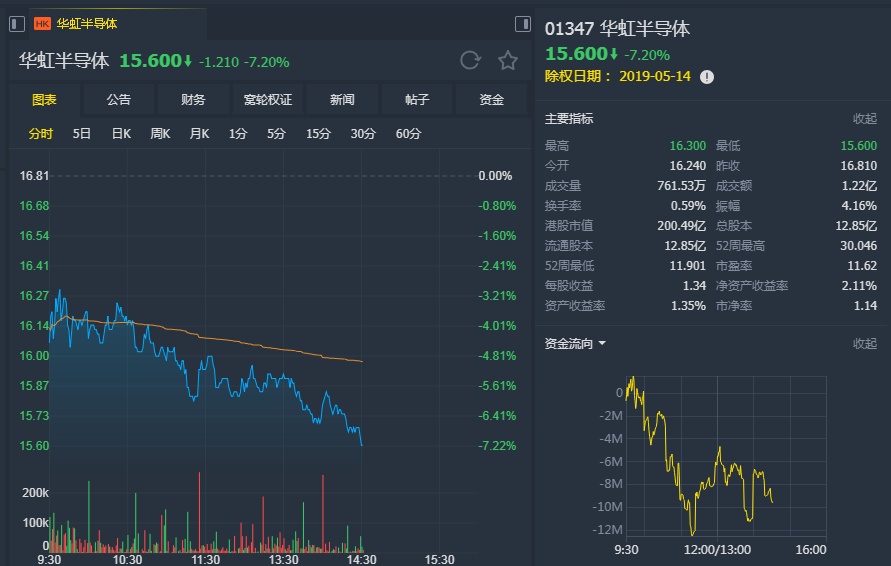Image resolution: width=891 pixels, height=566 pixels.
Task: Add stock to favorites with star icon
Action: 508,61
